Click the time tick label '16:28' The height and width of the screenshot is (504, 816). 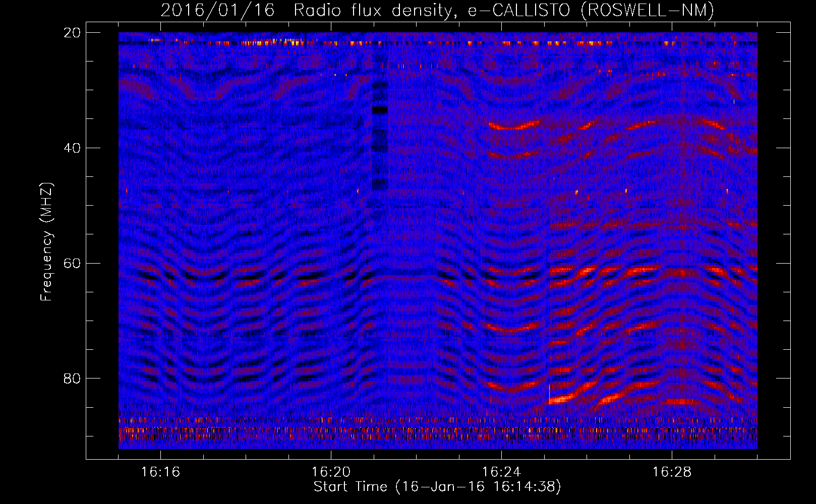(672, 472)
